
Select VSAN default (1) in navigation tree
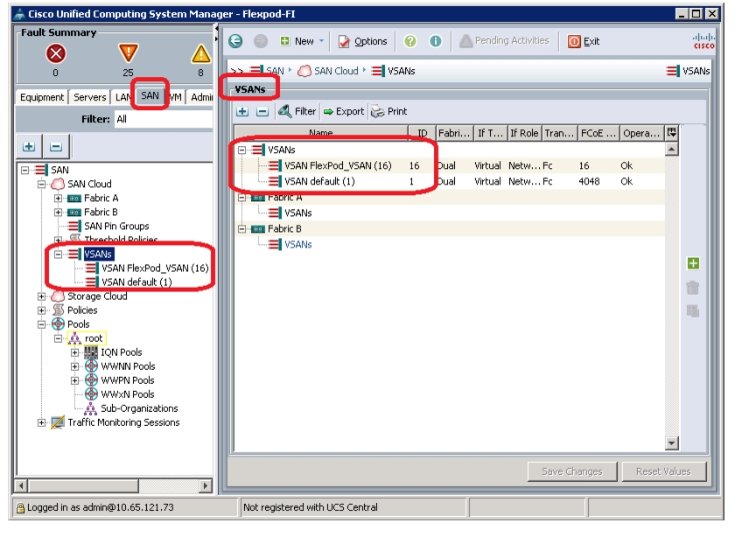(x=136, y=282)
